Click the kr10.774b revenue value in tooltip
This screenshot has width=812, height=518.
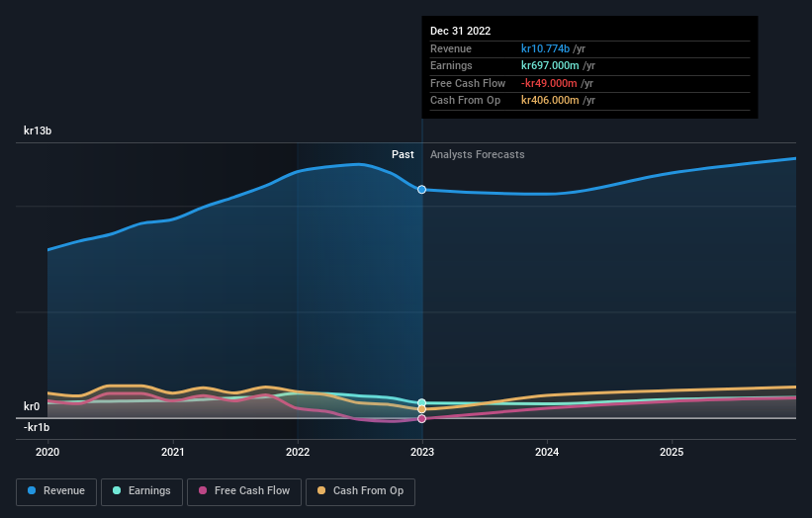(x=545, y=48)
